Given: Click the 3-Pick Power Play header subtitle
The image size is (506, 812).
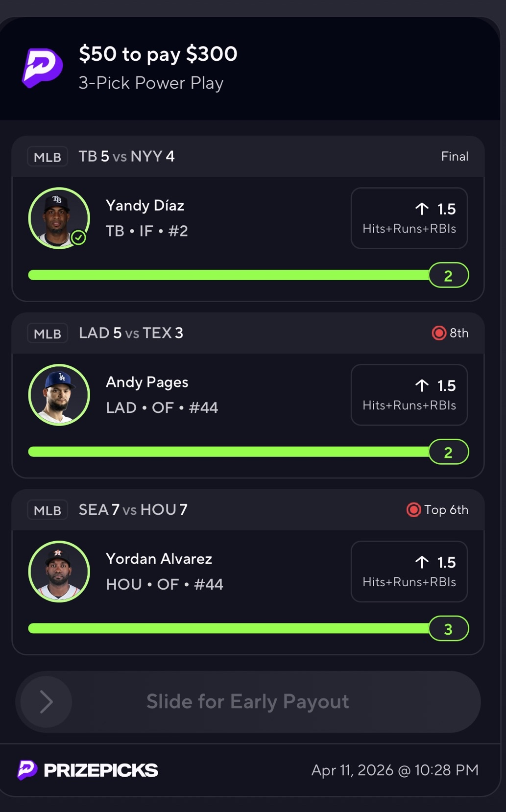Looking at the screenshot, I should pos(151,83).
